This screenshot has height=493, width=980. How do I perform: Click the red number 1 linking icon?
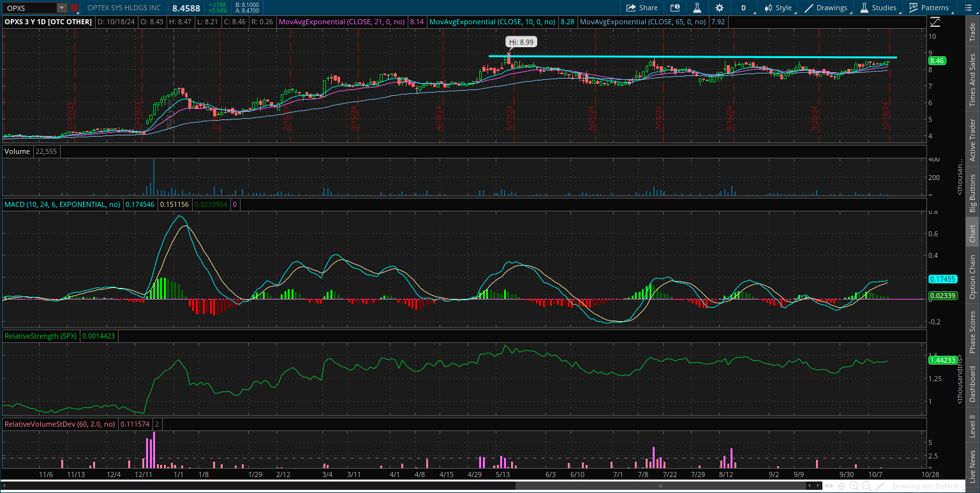coord(74,8)
